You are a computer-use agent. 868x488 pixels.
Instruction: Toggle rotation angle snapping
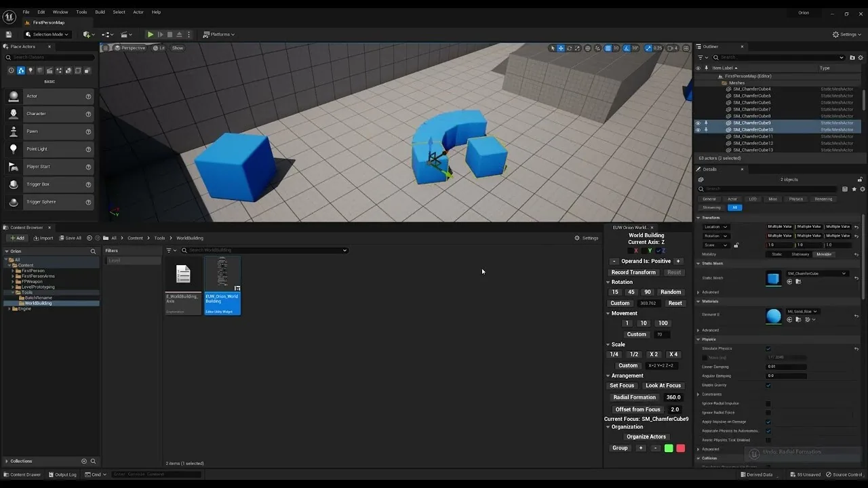(x=627, y=48)
